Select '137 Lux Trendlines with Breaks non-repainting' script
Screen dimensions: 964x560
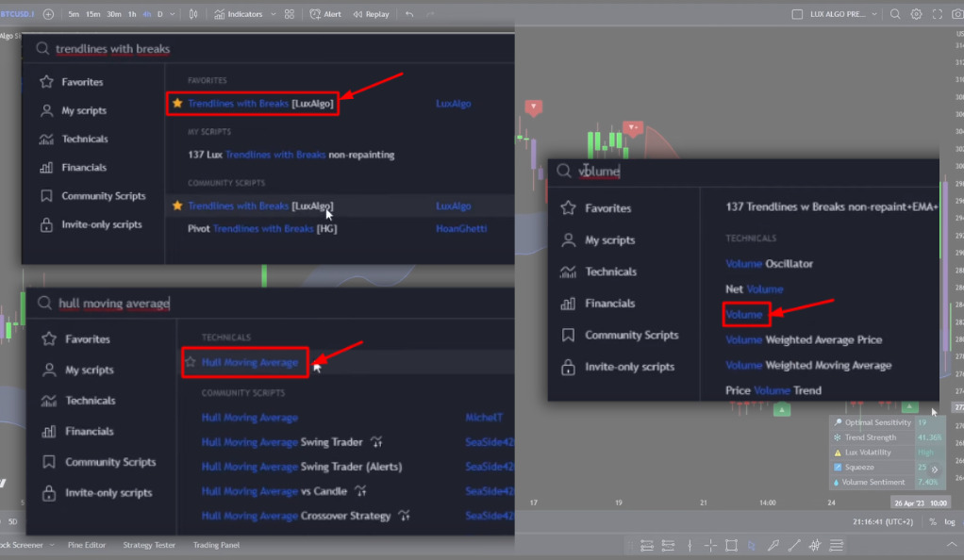point(291,155)
